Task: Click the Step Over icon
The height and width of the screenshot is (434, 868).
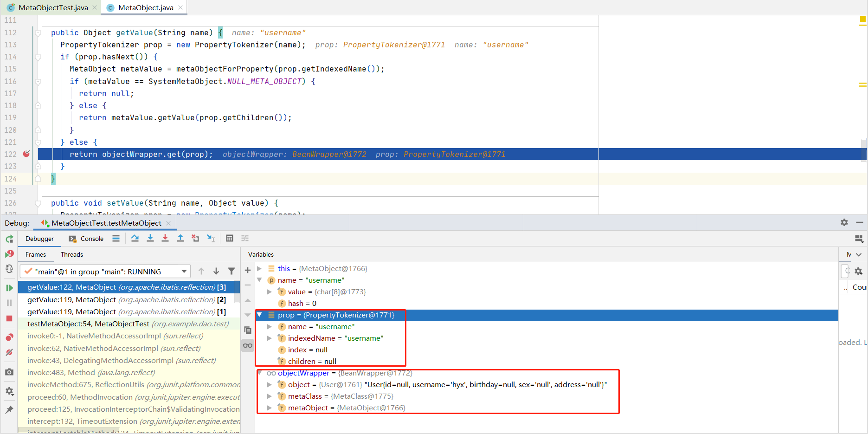Action: pos(135,239)
